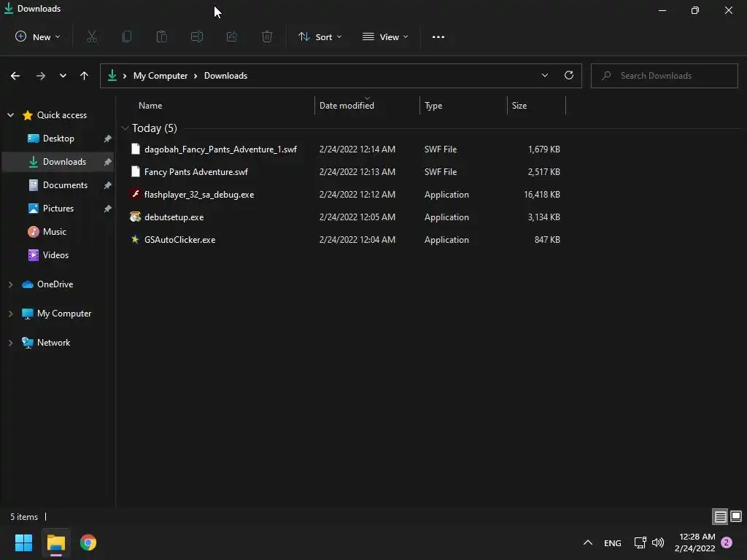Open the clock and date flyout
Screen dimensions: 747x560
[695, 542]
